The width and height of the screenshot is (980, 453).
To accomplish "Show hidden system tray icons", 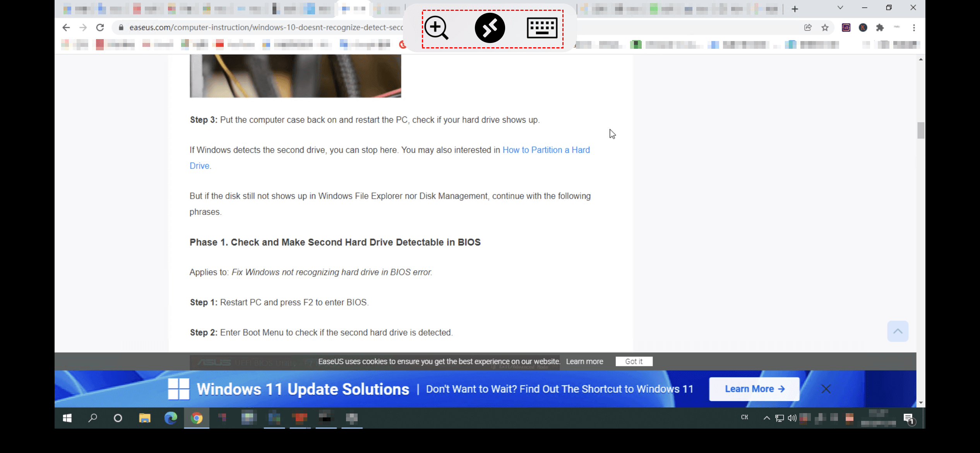I will [766, 418].
